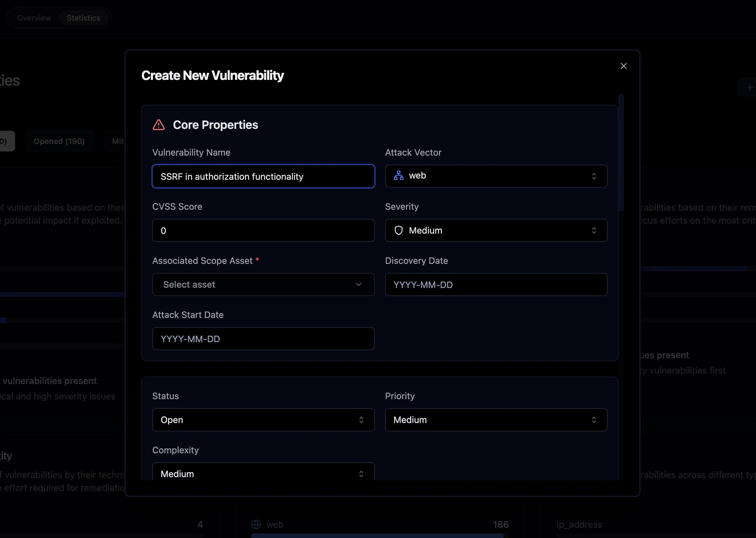The height and width of the screenshot is (538, 756).
Task: Click the Attack Vector up-down chevron icon
Action: (593, 176)
